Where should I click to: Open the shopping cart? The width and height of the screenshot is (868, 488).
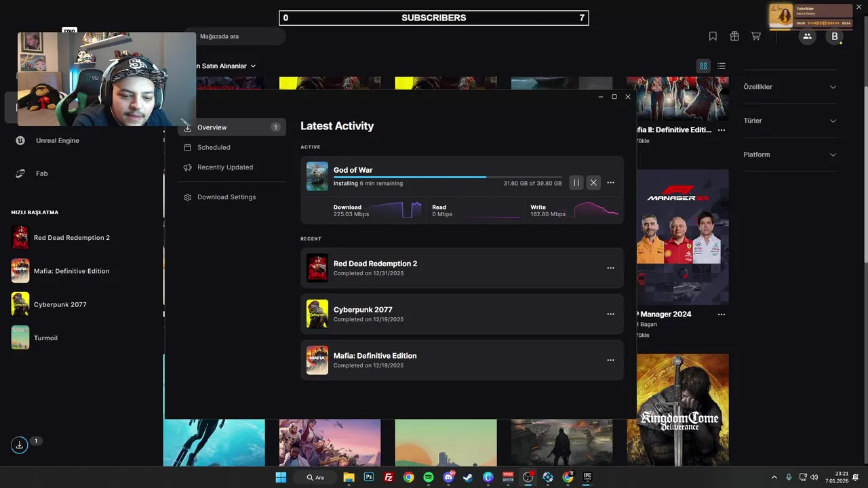point(755,36)
